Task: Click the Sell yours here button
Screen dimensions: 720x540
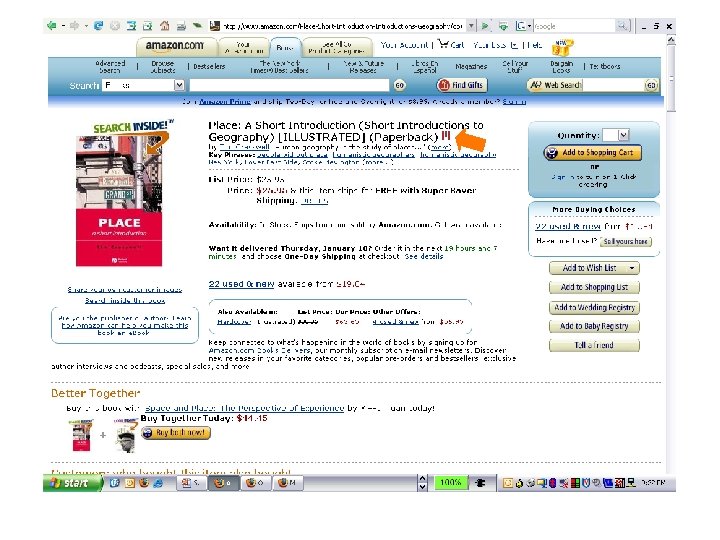Action: pyautogui.click(x=625, y=241)
